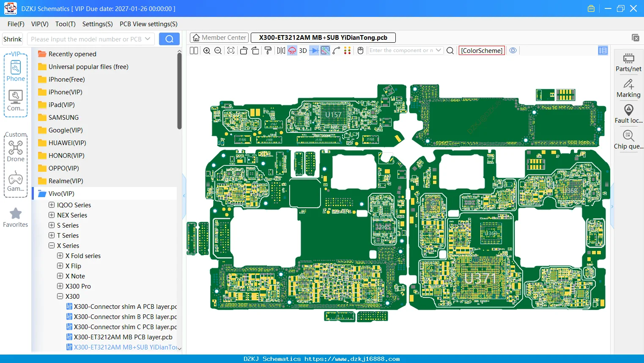Search for the entered component
This screenshot has height=363, width=644.
click(450, 51)
